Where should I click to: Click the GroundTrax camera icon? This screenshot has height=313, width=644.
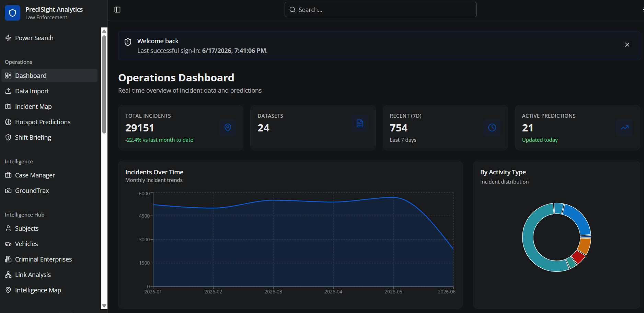pyautogui.click(x=8, y=190)
